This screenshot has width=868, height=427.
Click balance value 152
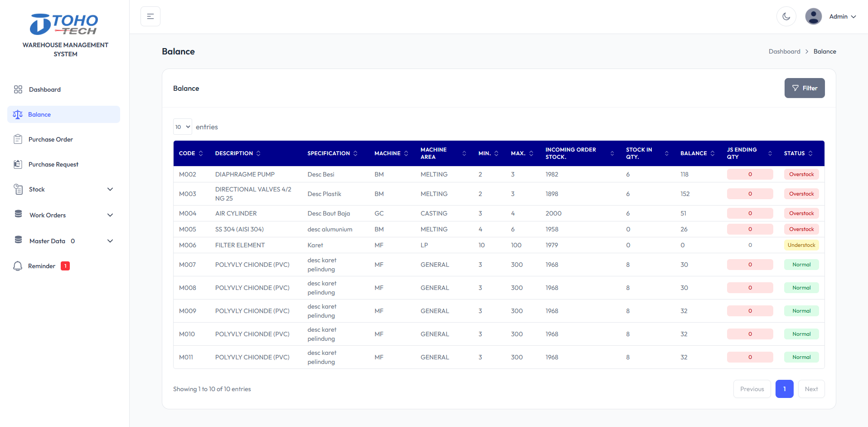coord(685,194)
